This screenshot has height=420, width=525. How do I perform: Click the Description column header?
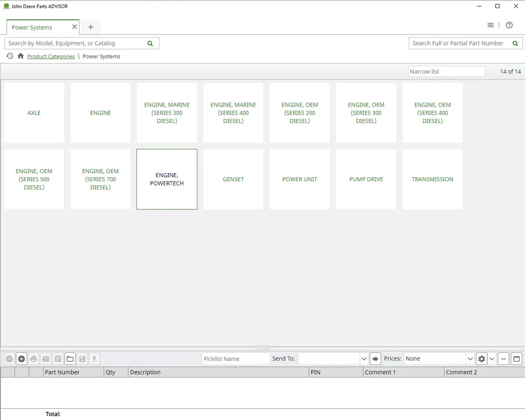click(x=218, y=372)
